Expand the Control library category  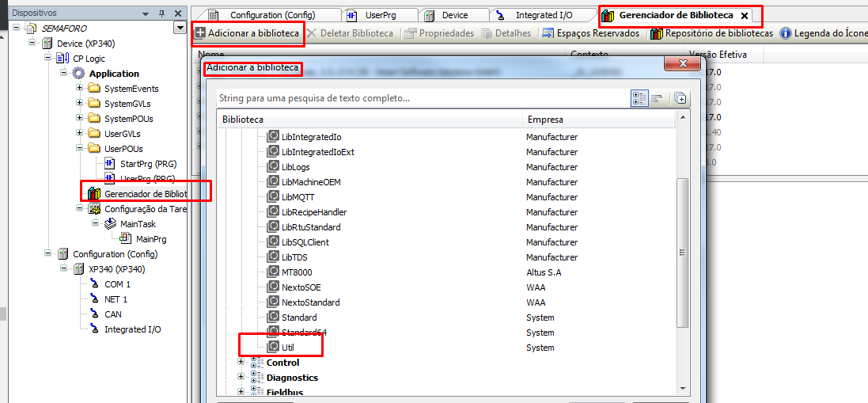(241, 363)
